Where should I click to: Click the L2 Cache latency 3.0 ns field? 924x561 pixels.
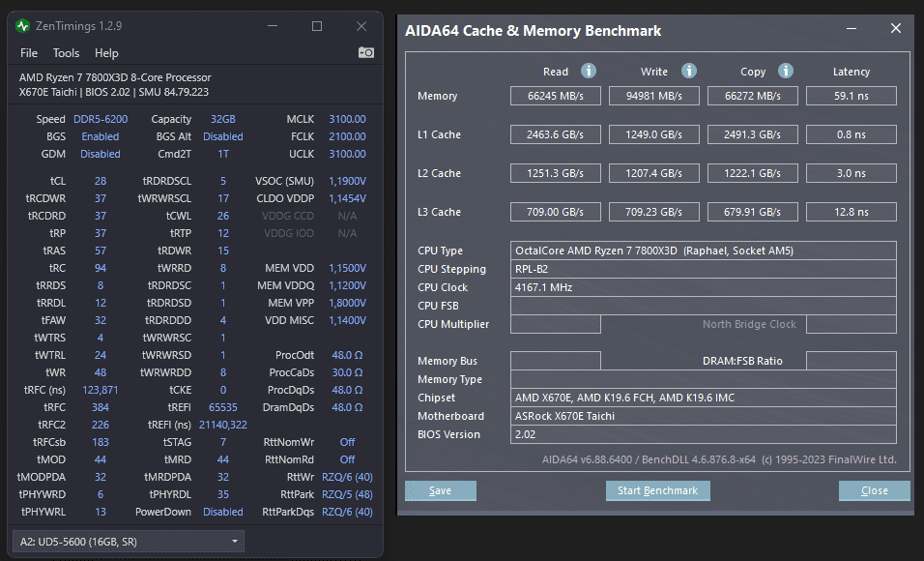coord(852,173)
